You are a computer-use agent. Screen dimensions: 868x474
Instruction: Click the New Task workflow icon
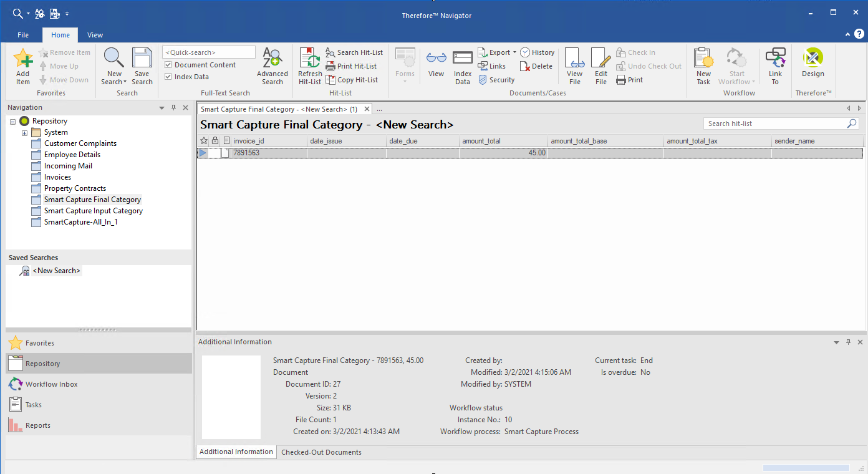click(x=703, y=59)
